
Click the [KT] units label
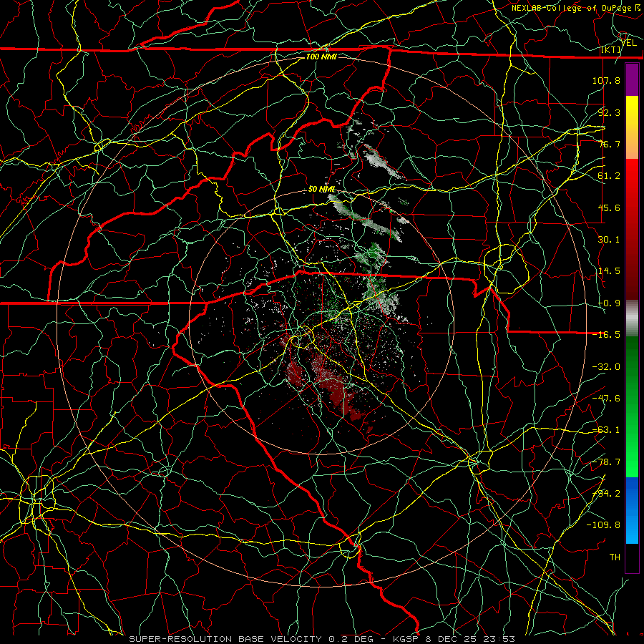[611, 50]
